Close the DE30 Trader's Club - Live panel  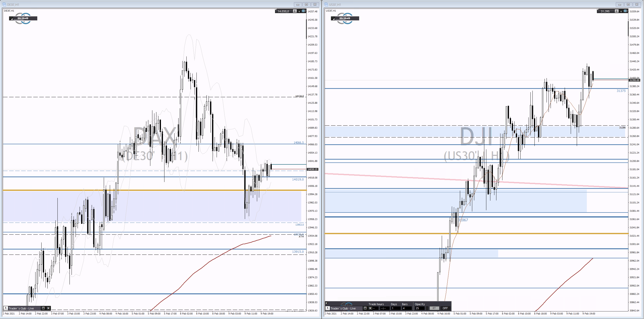coord(48,308)
